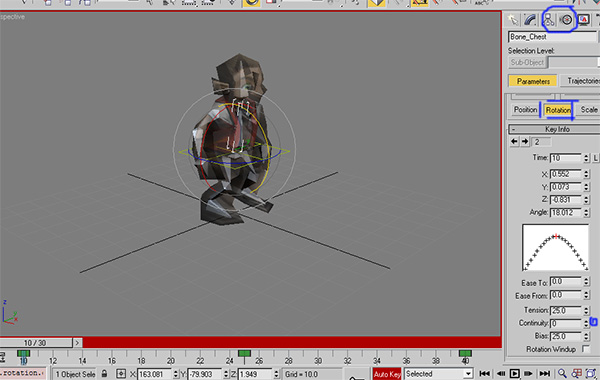The height and width of the screenshot is (380, 600).
Task: Click the Continuity field showing 0
Action: 566,323
